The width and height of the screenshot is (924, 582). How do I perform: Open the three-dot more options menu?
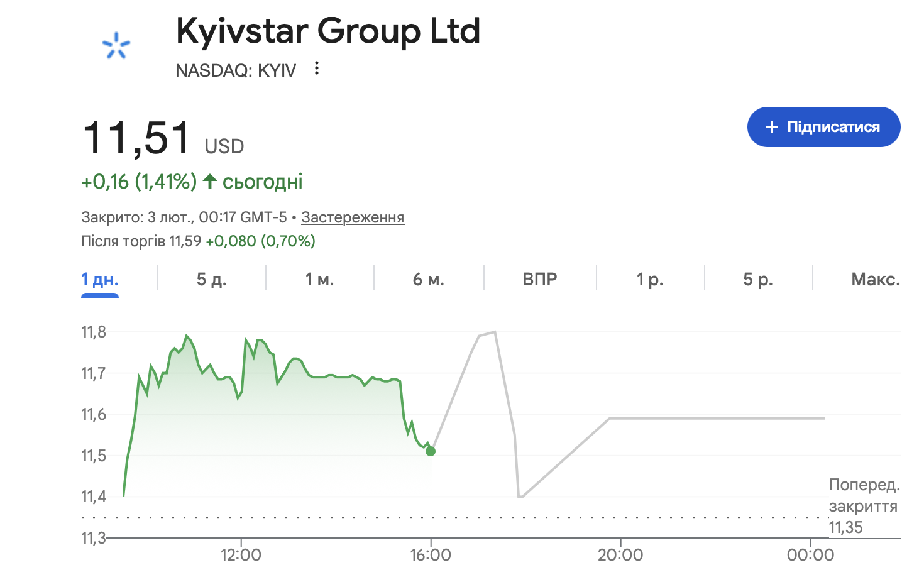(x=317, y=69)
